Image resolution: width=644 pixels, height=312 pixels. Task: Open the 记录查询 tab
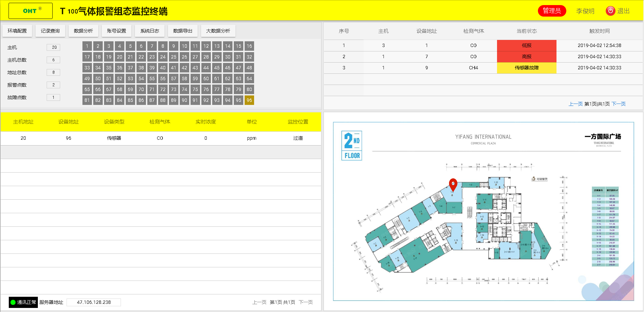(x=50, y=31)
